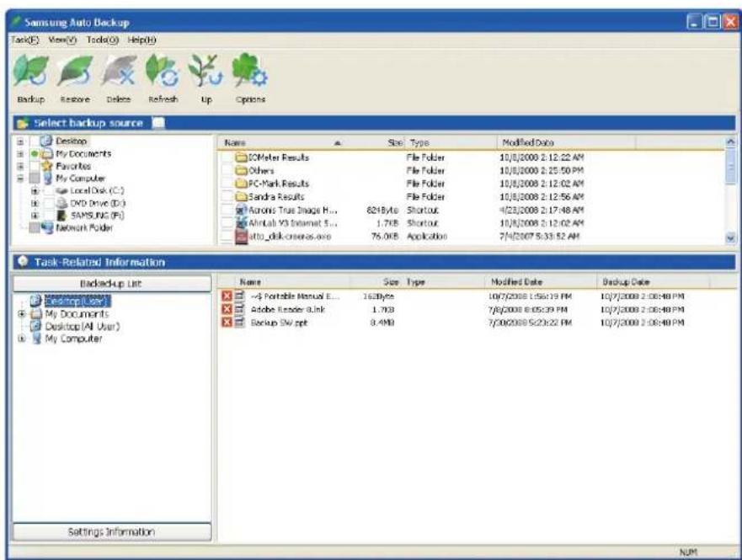Click the small icon beside Select backup source
742x560 pixels.
pyautogui.click(x=158, y=124)
